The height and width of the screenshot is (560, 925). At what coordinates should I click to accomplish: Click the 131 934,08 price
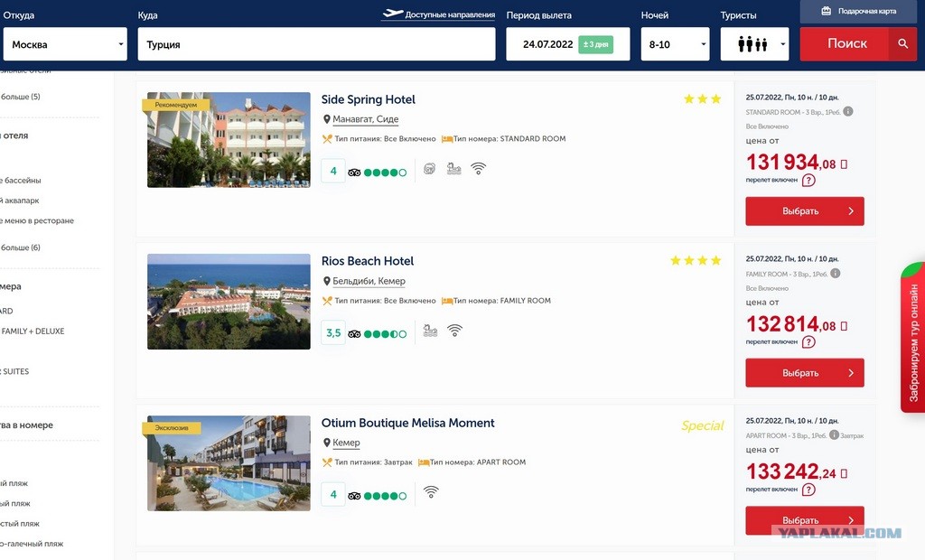pos(791,163)
